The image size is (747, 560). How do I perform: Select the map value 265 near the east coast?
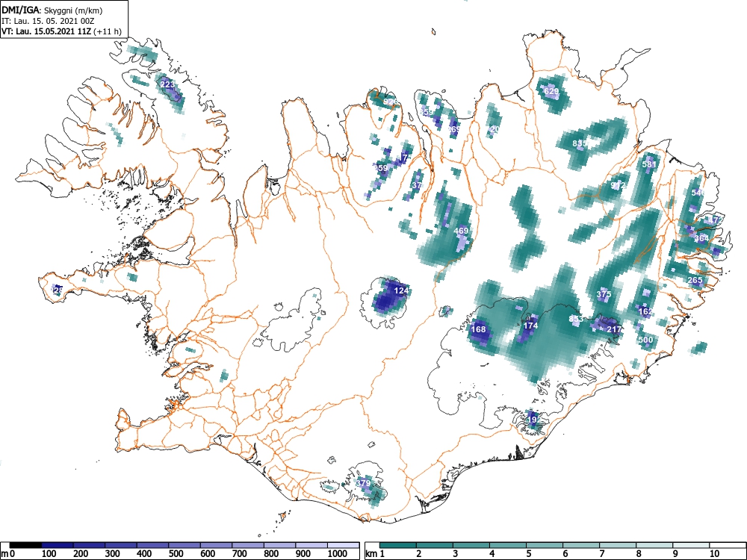click(x=695, y=280)
